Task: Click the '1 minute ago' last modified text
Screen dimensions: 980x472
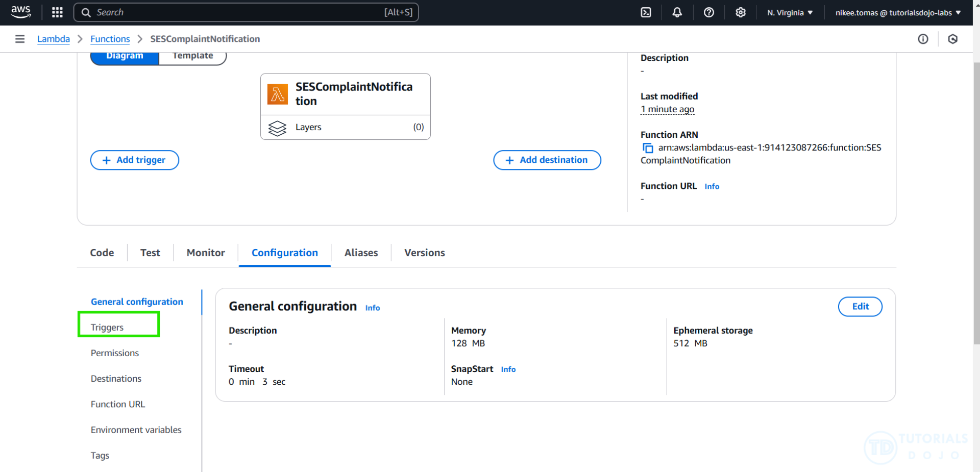Action: [x=668, y=109]
